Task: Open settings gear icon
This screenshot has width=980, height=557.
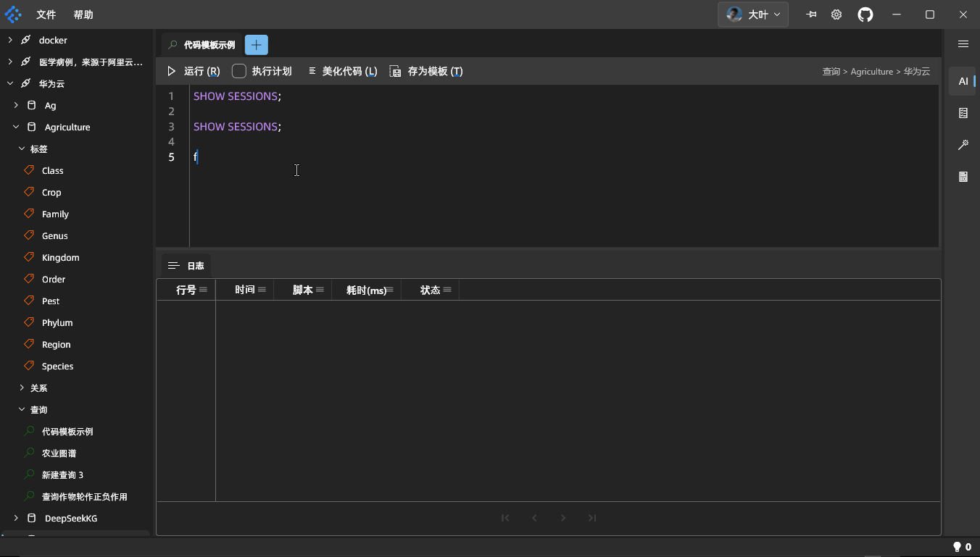Action: (x=836, y=14)
